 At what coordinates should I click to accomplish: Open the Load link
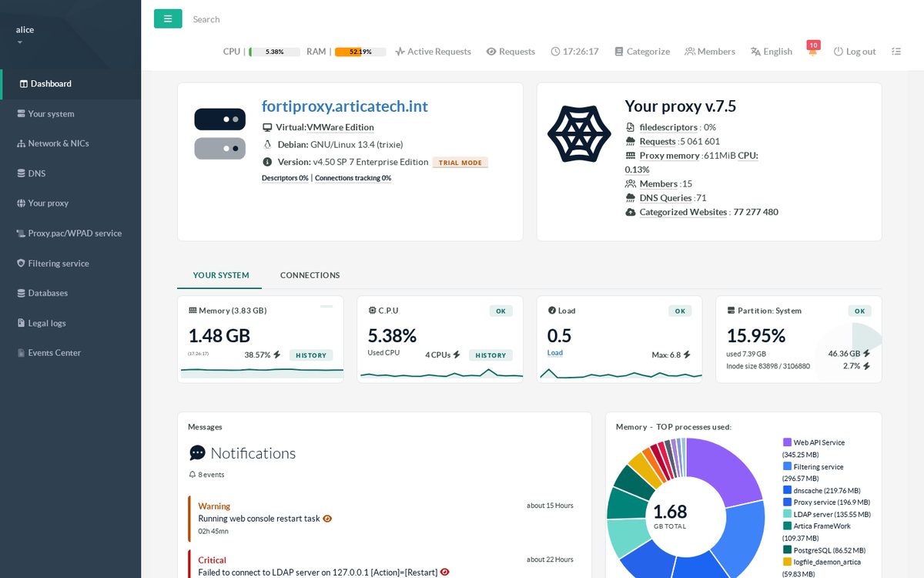(555, 353)
